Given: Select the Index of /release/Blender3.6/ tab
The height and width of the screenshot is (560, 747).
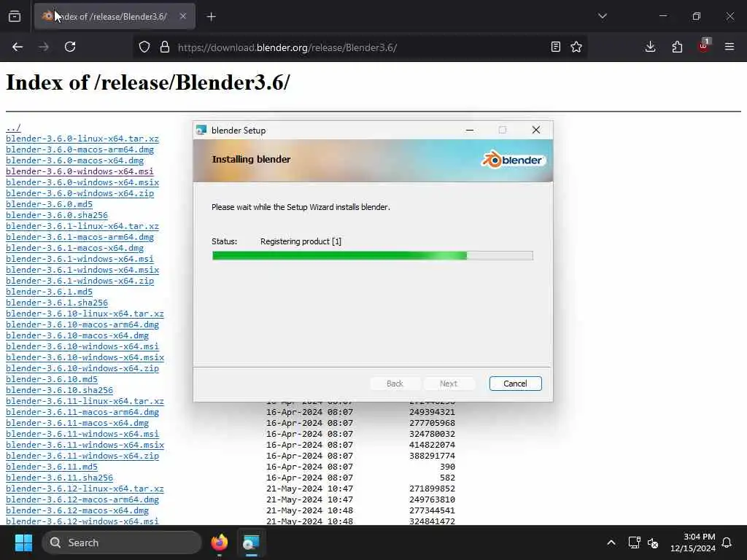Looking at the screenshot, I should point(115,16).
